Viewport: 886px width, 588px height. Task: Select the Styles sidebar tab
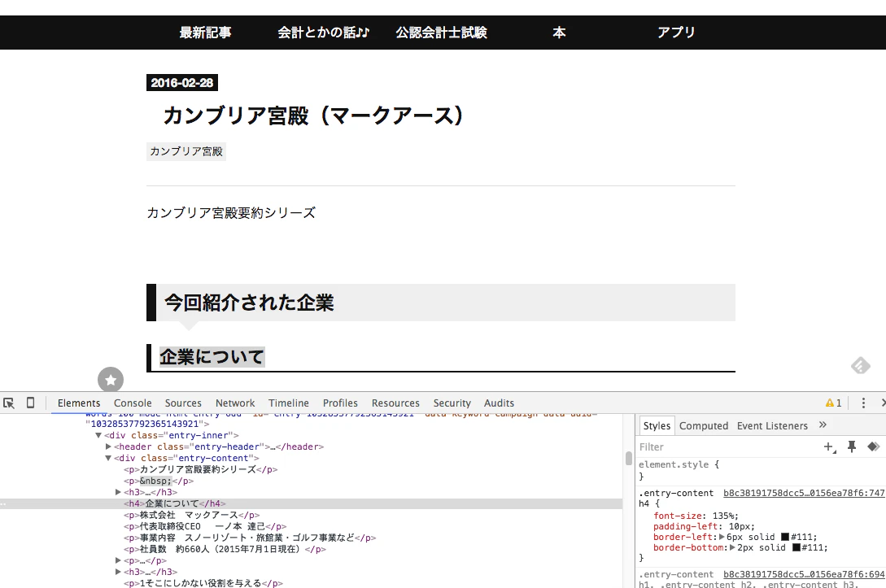point(657,426)
